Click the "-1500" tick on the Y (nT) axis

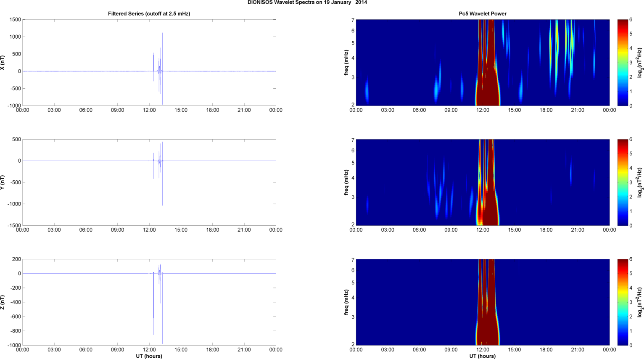(14, 226)
